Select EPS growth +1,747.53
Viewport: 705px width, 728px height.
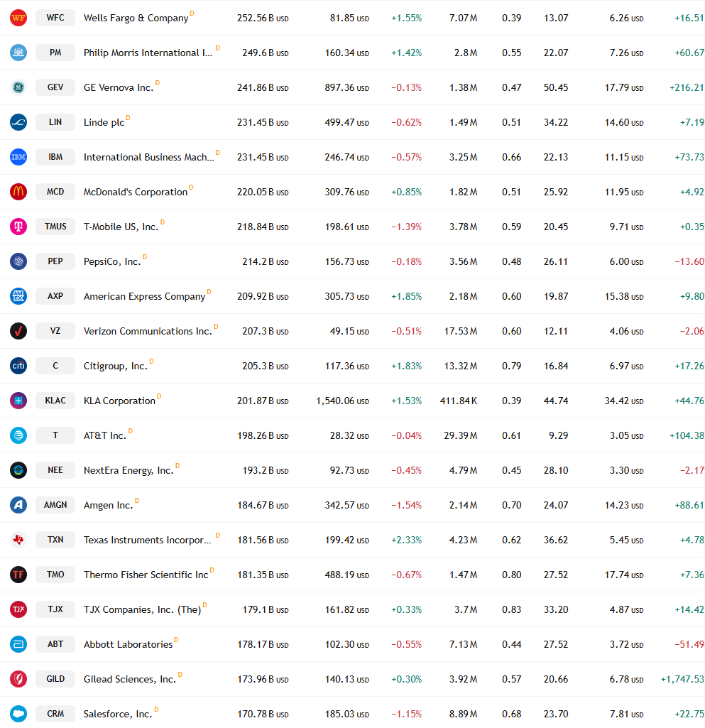pyautogui.click(x=682, y=680)
